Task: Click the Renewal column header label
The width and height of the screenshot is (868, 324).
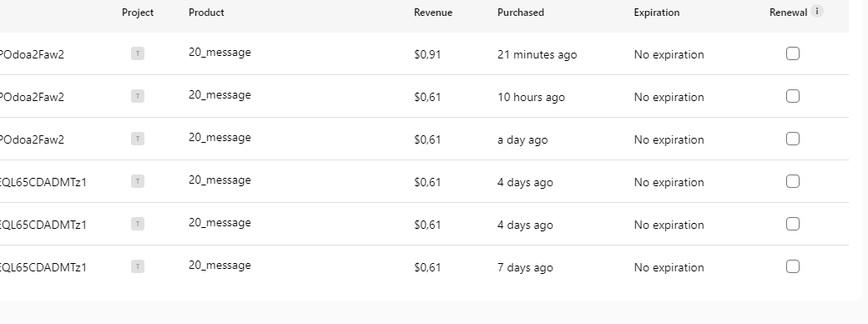Action: click(x=788, y=13)
